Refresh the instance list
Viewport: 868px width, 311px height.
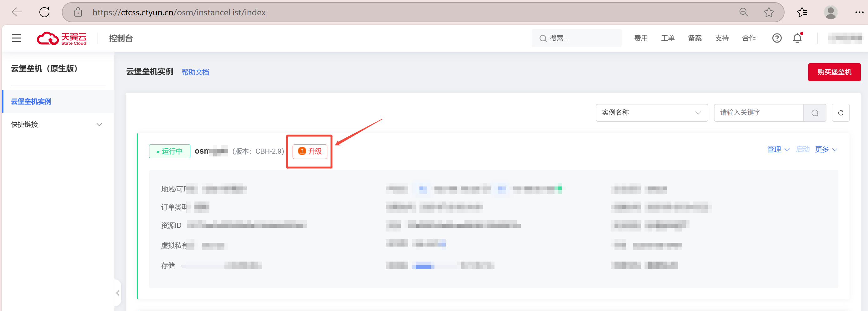pyautogui.click(x=840, y=113)
